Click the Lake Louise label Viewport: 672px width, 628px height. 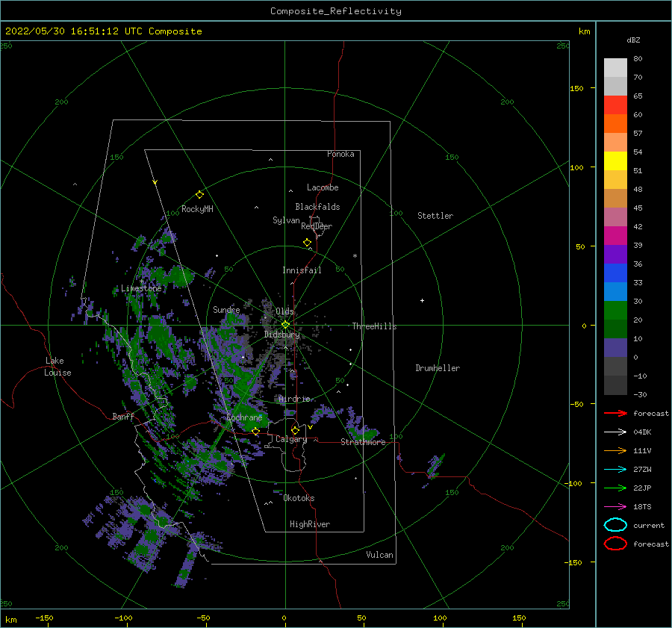pos(57,367)
